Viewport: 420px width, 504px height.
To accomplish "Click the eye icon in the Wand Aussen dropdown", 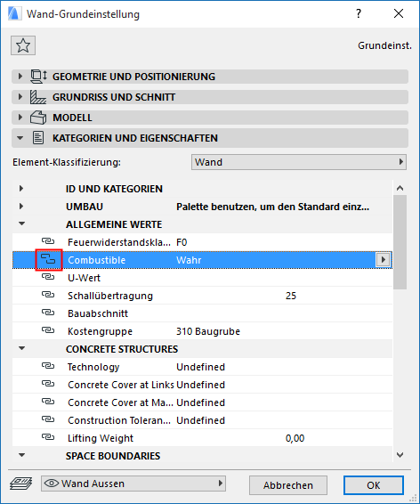I will (x=52, y=484).
